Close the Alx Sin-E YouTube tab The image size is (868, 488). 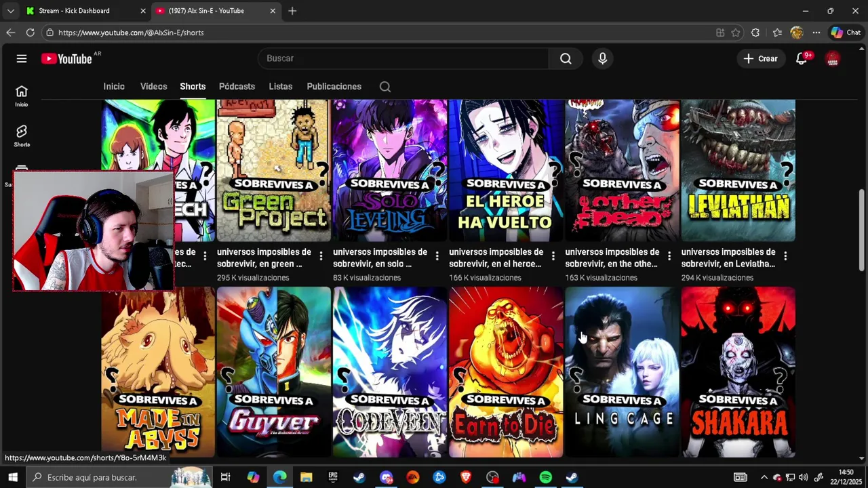point(273,11)
